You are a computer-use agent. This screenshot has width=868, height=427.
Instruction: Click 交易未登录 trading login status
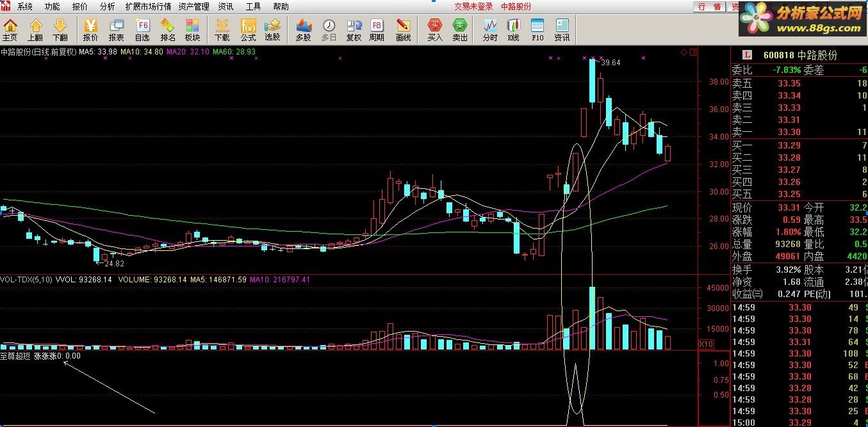tap(474, 6)
